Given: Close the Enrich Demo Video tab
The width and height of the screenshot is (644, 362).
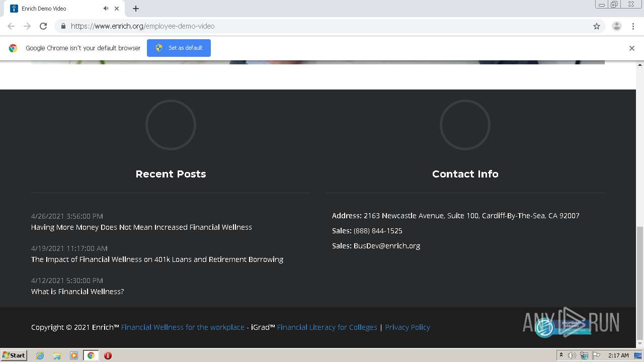Looking at the screenshot, I should [117, 9].
